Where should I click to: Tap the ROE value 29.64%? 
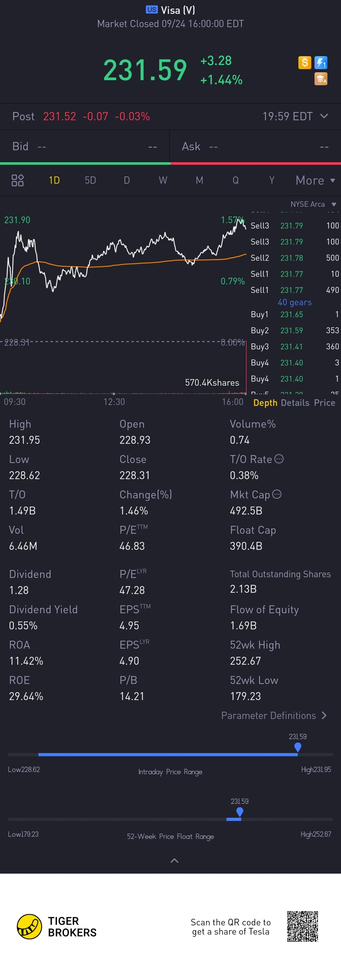tap(26, 696)
